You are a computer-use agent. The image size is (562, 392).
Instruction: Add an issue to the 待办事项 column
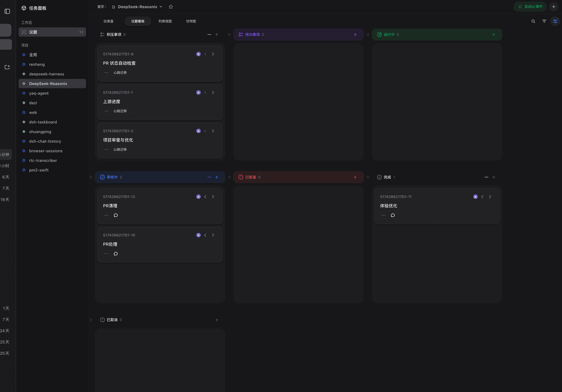click(x=355, y=35)
